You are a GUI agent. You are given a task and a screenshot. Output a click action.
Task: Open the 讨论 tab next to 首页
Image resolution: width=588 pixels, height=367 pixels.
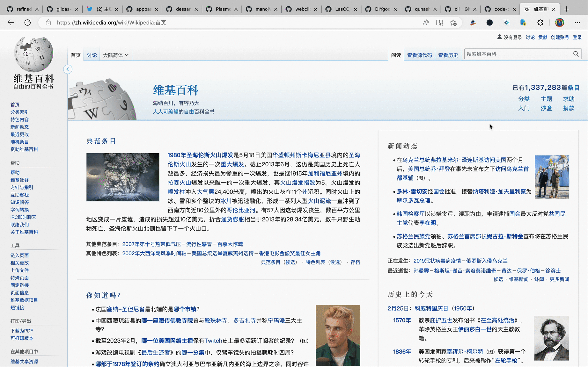click(92, 55)
